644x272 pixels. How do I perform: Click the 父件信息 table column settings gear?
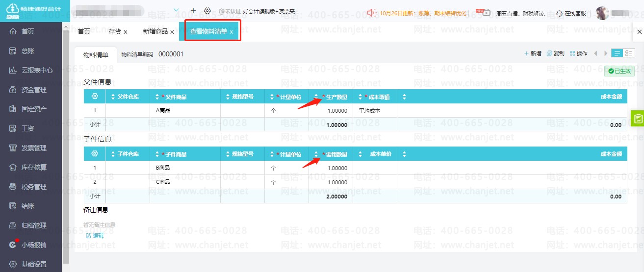95,97
